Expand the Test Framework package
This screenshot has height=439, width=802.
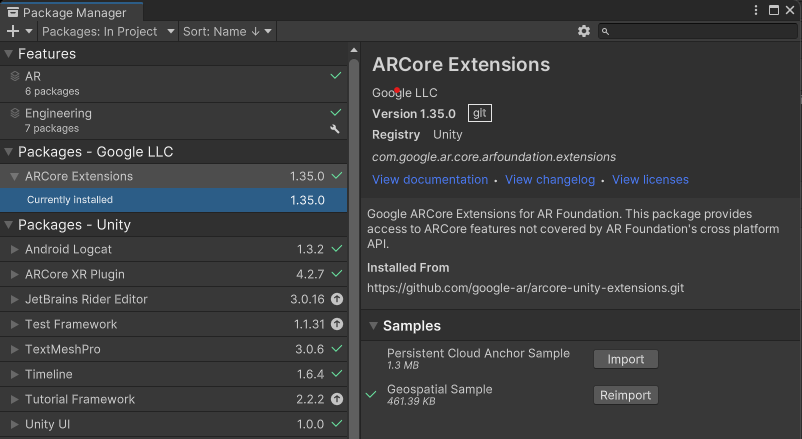14,324
